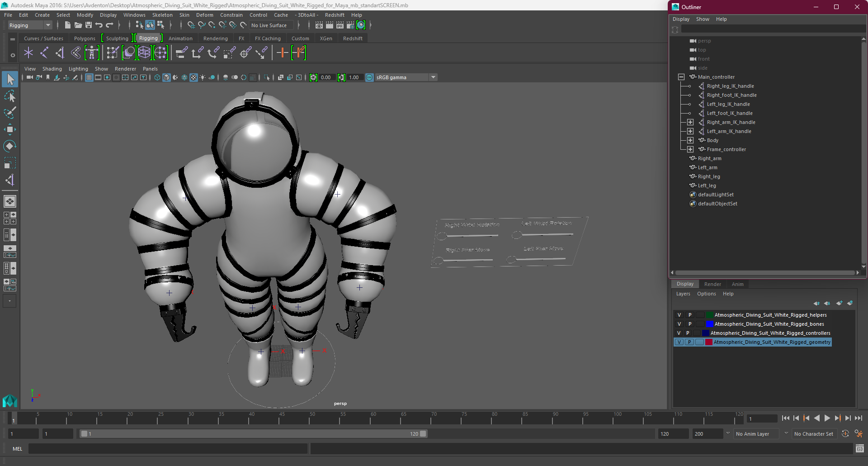This screenshot has width=868, height=466.
Task: Toggle visibility V of the controllers layer
Action: 679,333
